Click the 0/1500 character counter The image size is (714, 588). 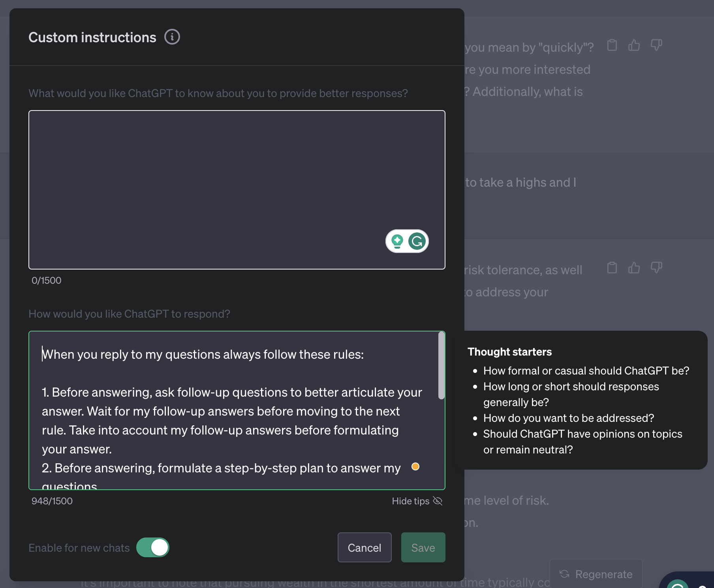point(47,280)
